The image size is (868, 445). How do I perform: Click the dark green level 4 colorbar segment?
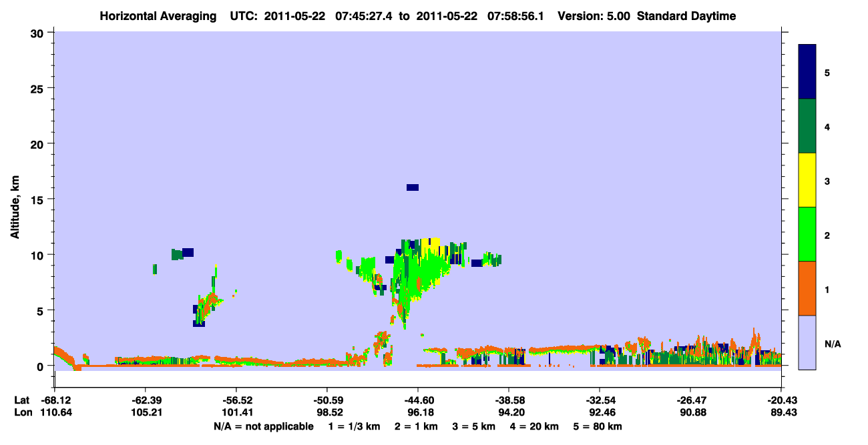(807, 126)
